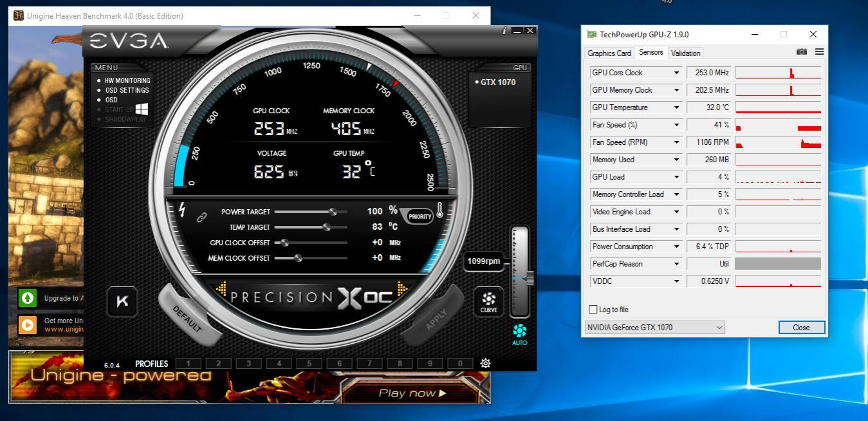The height and width of the screenshot is (421, 868).
Task: Click the right yellow arrow by Precision logo
Action: click(x=403, y=289)
